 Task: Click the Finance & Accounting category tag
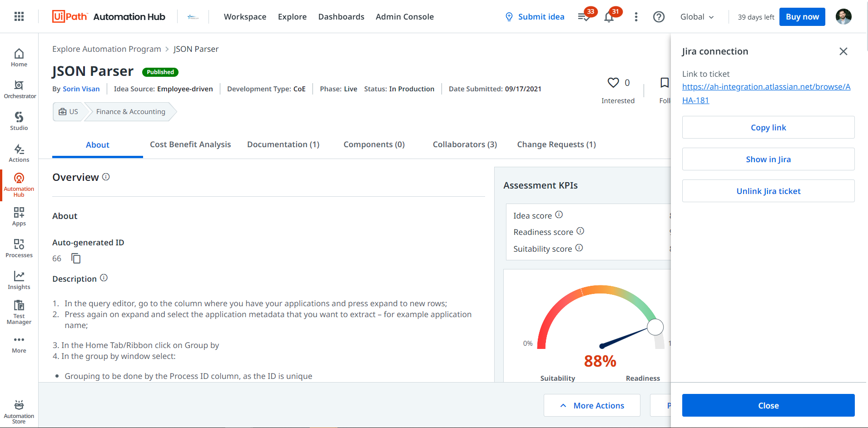tap(131, 112)
